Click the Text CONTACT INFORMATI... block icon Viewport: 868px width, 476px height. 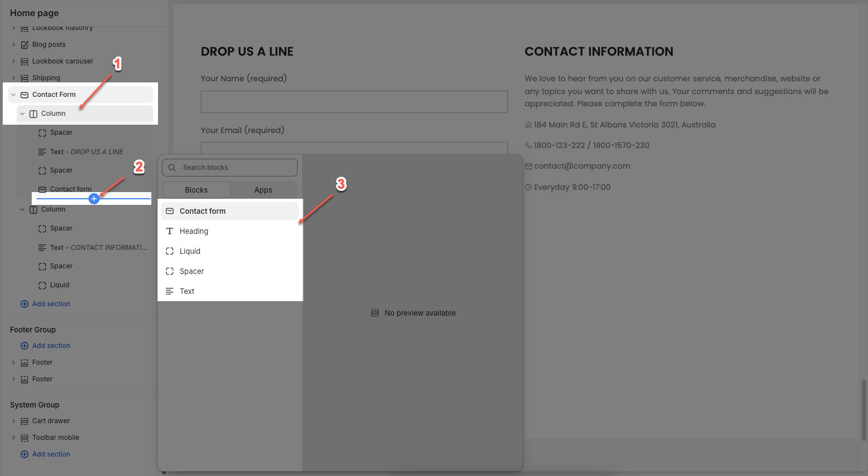[x=42, y=247]
